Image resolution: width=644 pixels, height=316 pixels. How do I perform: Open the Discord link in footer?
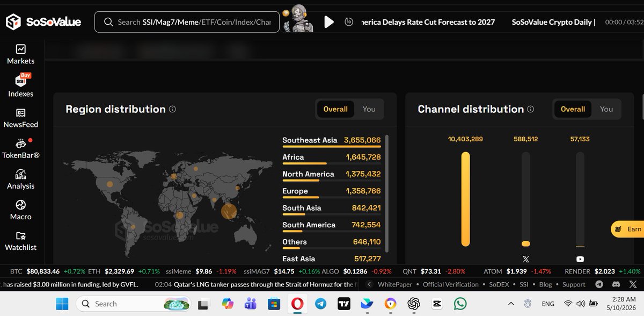point(616,284)
